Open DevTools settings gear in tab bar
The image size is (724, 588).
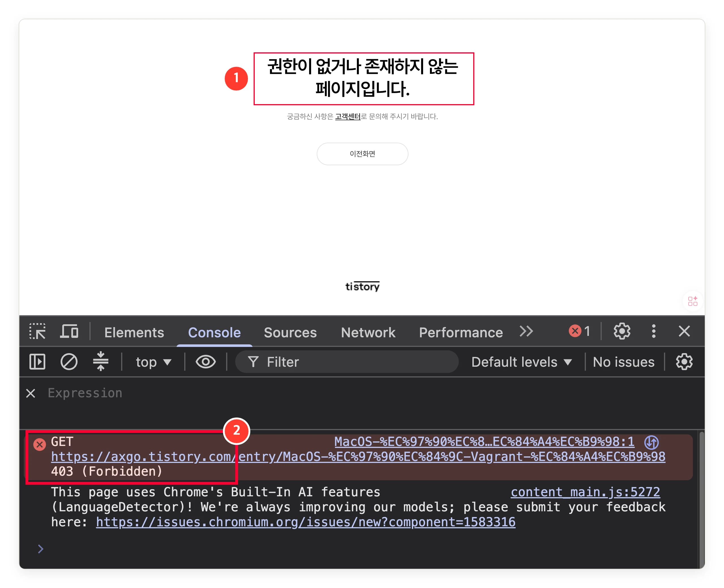coord(622,331)
